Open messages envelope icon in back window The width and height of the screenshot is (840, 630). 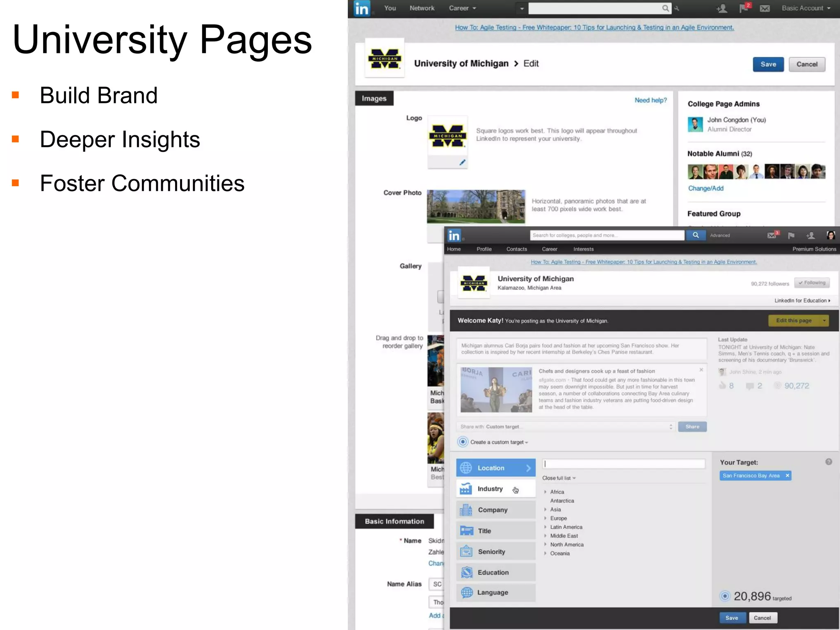point(765,8)
